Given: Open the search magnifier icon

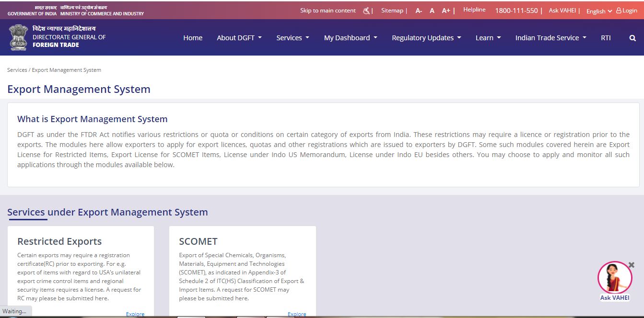Looking at the screenshot, I should [632, 37].
